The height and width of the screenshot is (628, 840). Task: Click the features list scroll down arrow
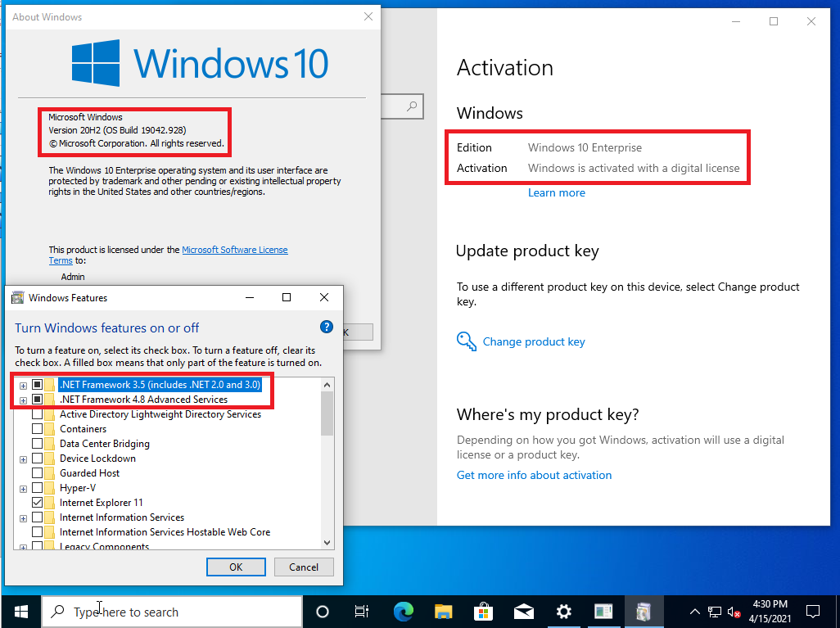tap(327, 542)
